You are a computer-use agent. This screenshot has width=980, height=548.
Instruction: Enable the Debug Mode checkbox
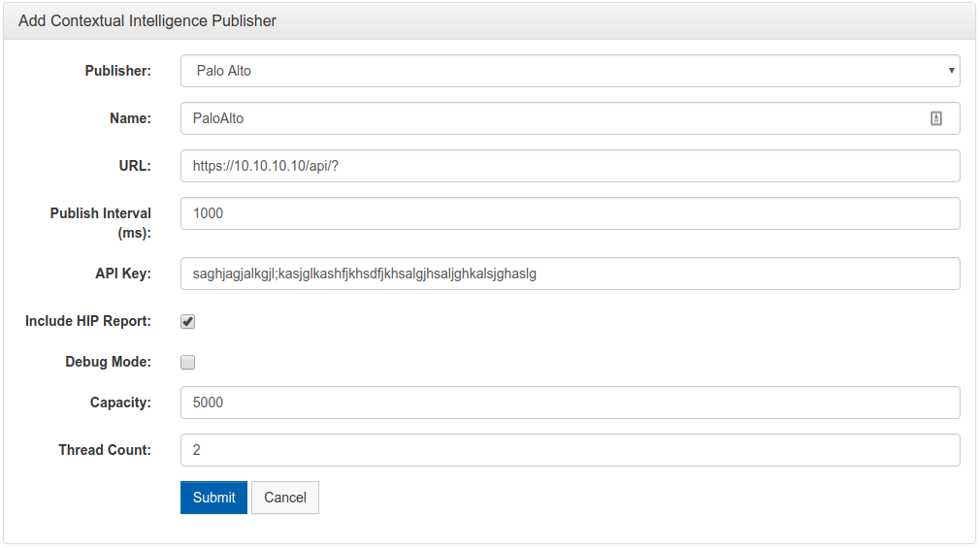pyautogui.click(x=187, y=362)
